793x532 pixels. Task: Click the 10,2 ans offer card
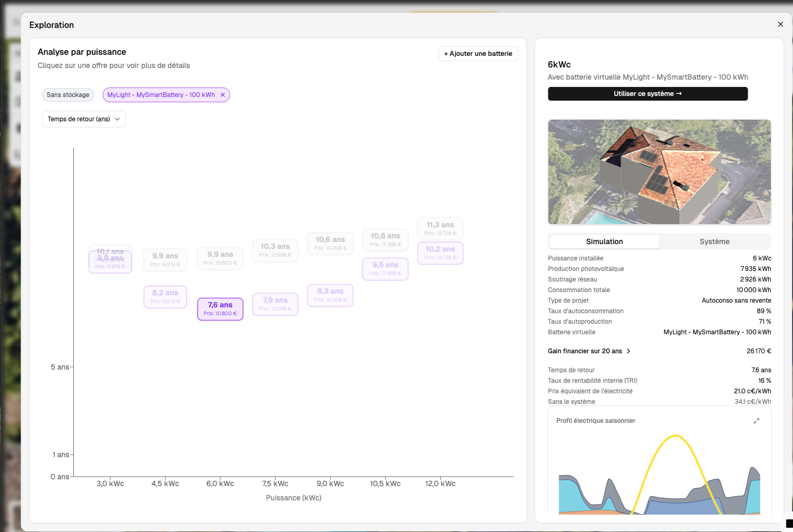click(440, 253)
